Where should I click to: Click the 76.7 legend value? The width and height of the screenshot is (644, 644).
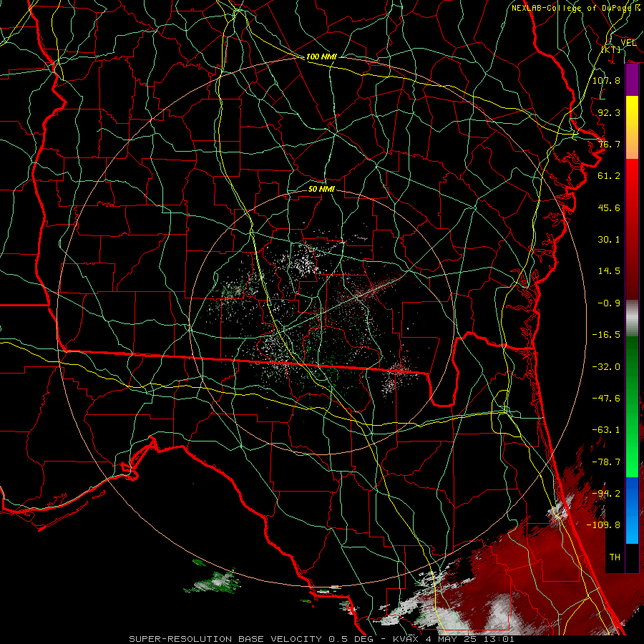click(609, 144)
